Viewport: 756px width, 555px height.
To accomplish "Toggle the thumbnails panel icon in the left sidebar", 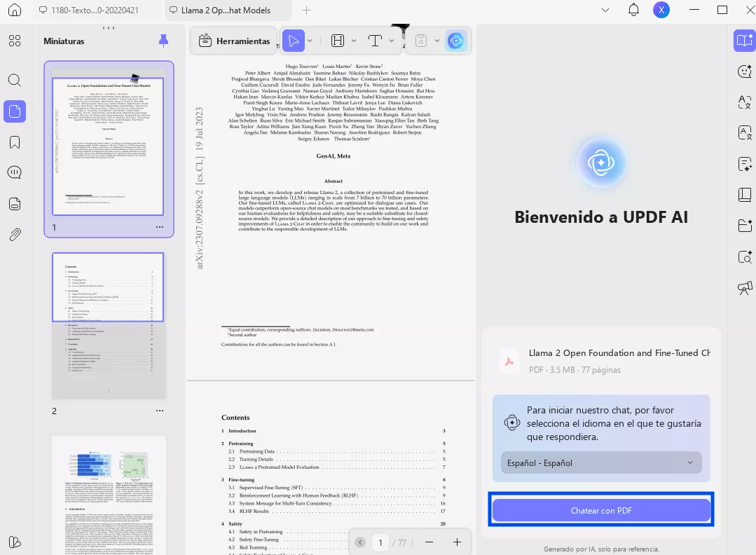I will click(15, 111).
